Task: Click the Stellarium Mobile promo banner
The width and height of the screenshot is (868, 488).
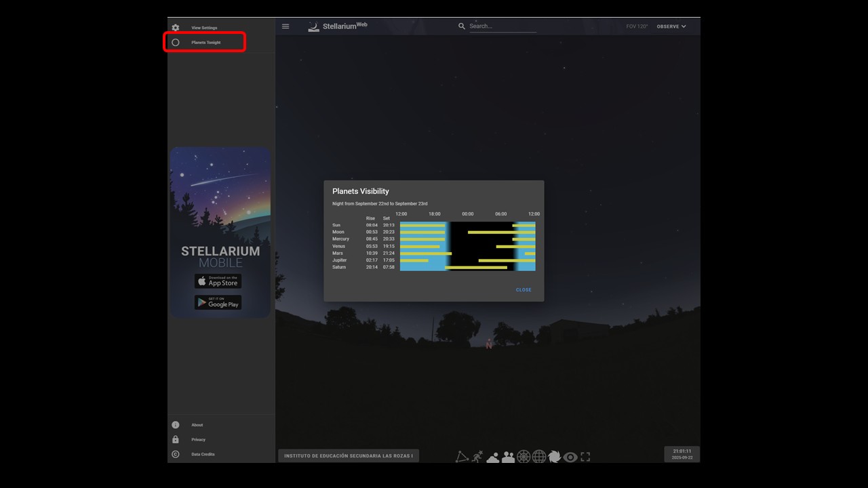Action: click(220, 232)
